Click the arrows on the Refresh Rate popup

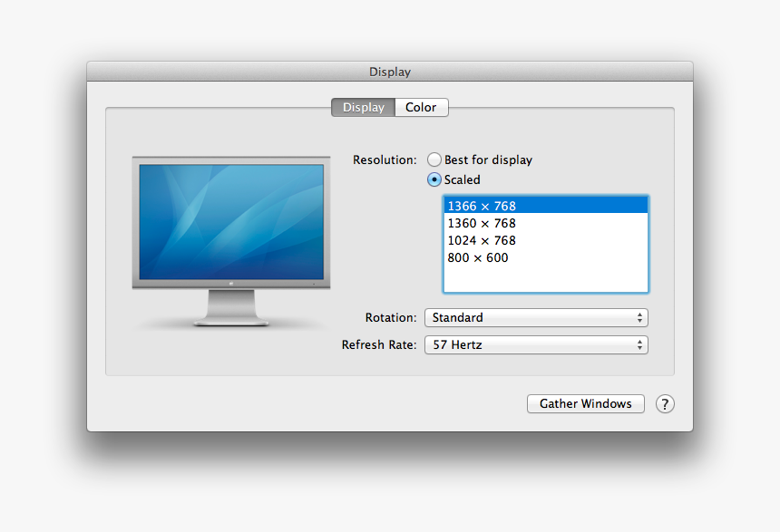[639, 344]
